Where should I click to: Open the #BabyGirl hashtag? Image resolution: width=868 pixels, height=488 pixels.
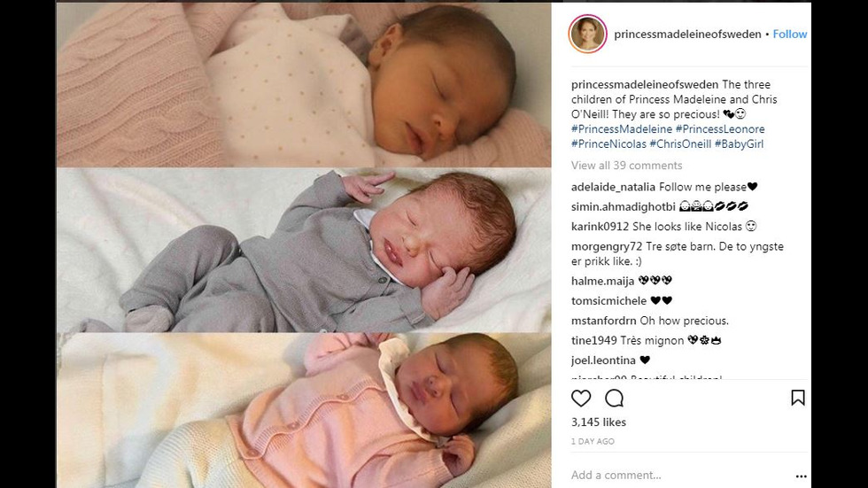[739, 143]
